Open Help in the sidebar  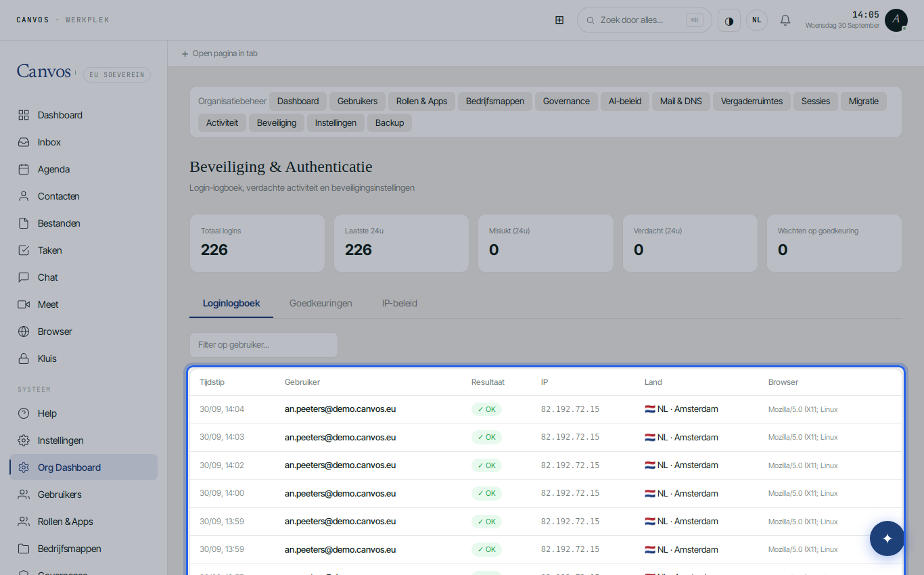(84, 413)
